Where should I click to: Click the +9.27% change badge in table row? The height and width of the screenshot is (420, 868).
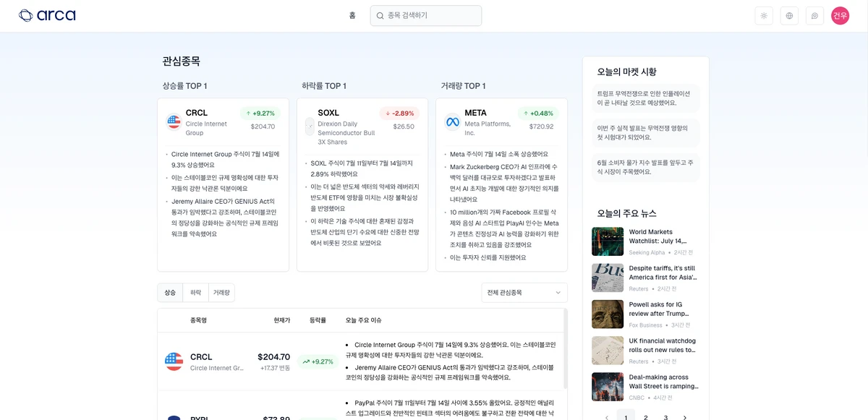click(x=318, y=361)
